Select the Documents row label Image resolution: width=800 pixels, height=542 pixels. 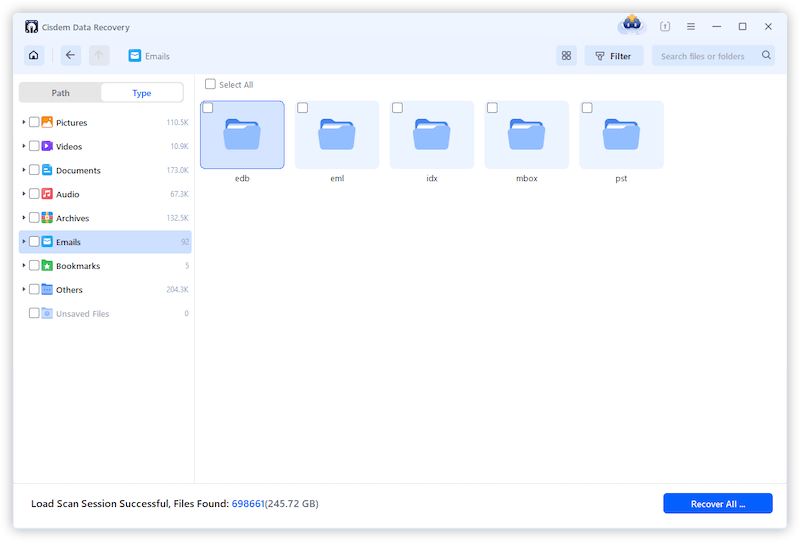[x=78, y=170]
